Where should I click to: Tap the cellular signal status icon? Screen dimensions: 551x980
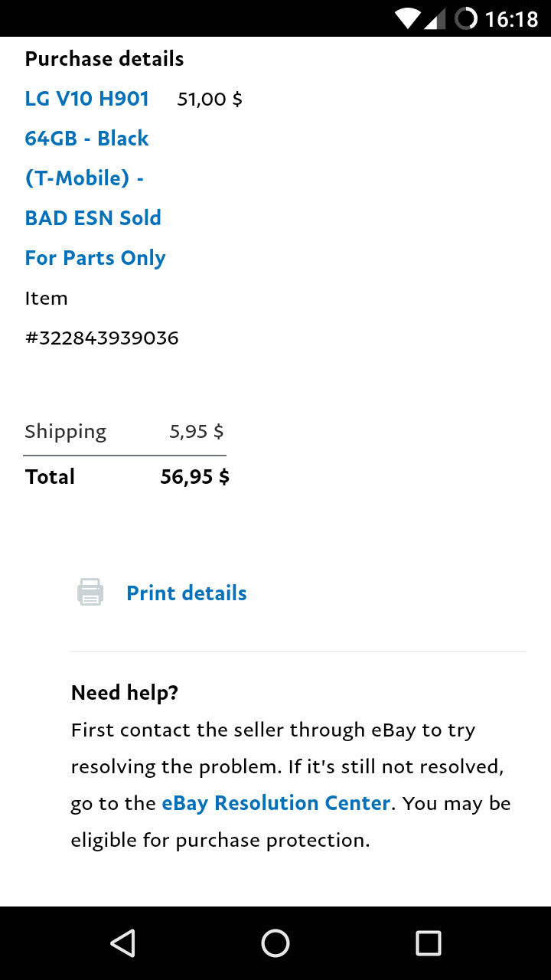(435, 18)
